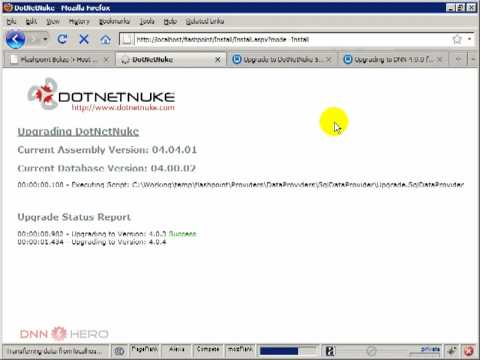
Task: Go to the Home page icon
Action: click(x=106, y=40)
